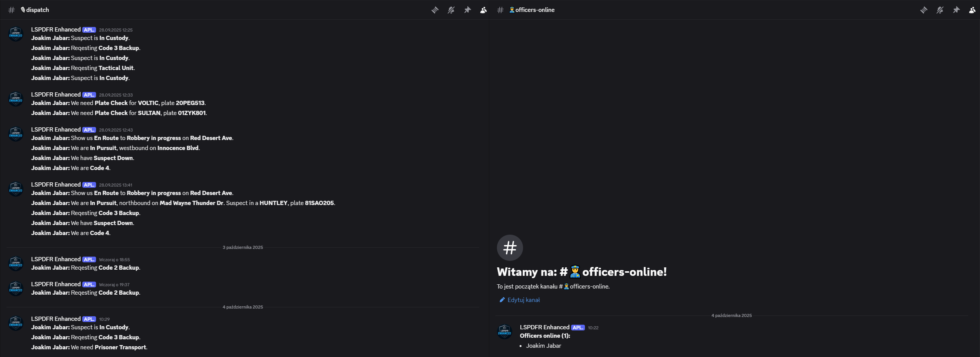This screenshot has width=980, height=357.
Task: Click LSPDFR Enhanced avatar on 13:41 message
Action: (x=16, y=189)
